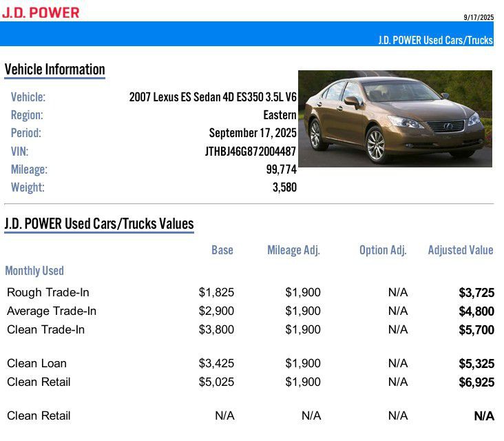Select Clean Trade-In option adjustment N/A
The image size is (504, 441).
coord(398,329)
